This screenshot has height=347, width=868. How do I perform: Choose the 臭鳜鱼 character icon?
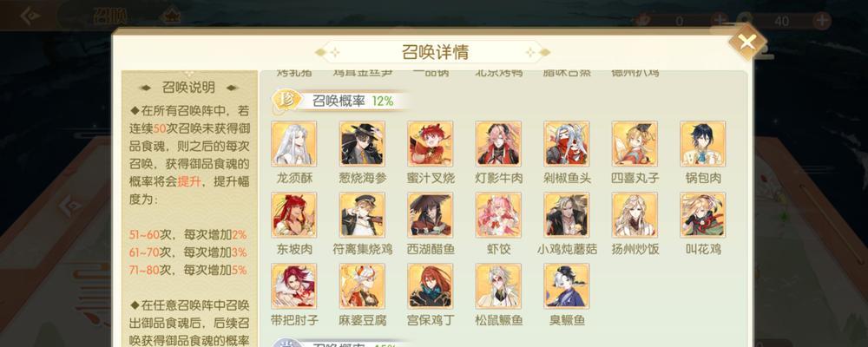click(566, 286)
